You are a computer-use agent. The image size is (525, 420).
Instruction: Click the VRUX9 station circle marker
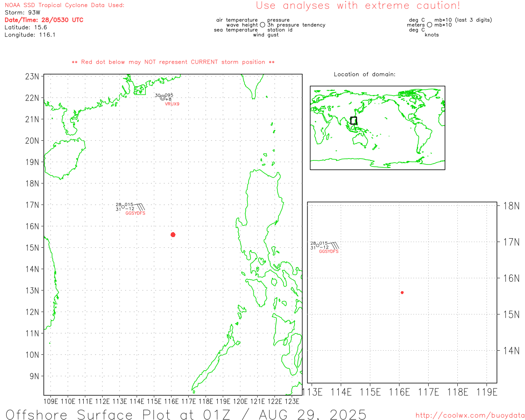[x=163, y=98]
